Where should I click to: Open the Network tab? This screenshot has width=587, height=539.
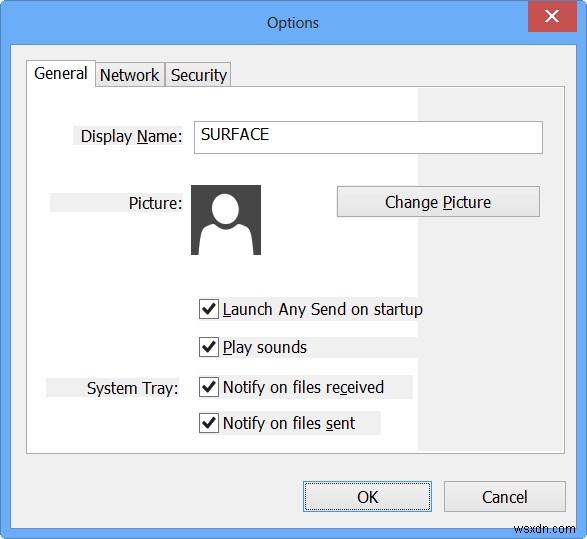pyautogui.click(x=130, y=75)
